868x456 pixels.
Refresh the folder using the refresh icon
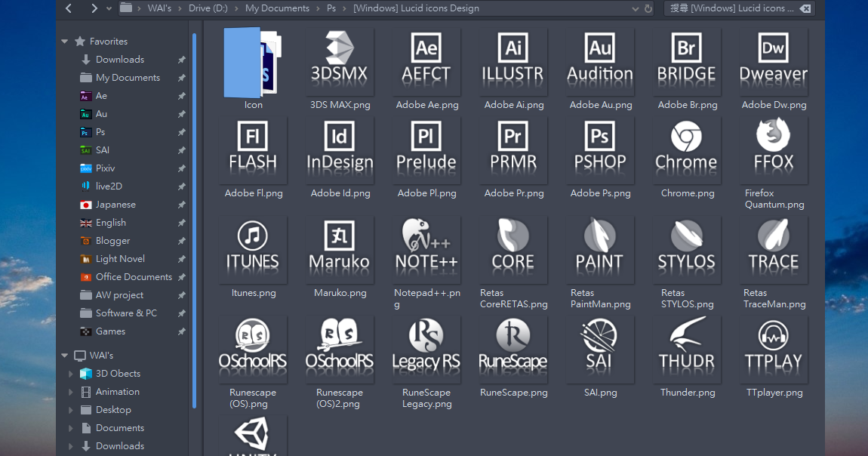point(648,9)
